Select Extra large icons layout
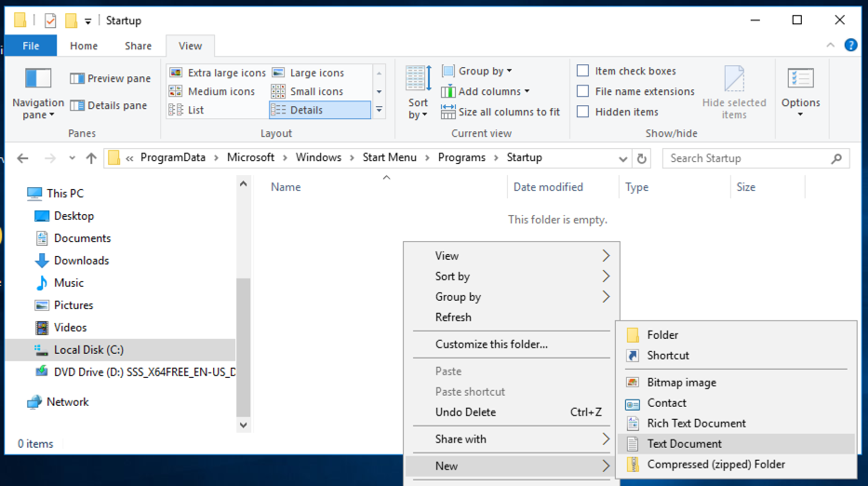This screenshot has width=868, height=486. click(x=218, y=73)
